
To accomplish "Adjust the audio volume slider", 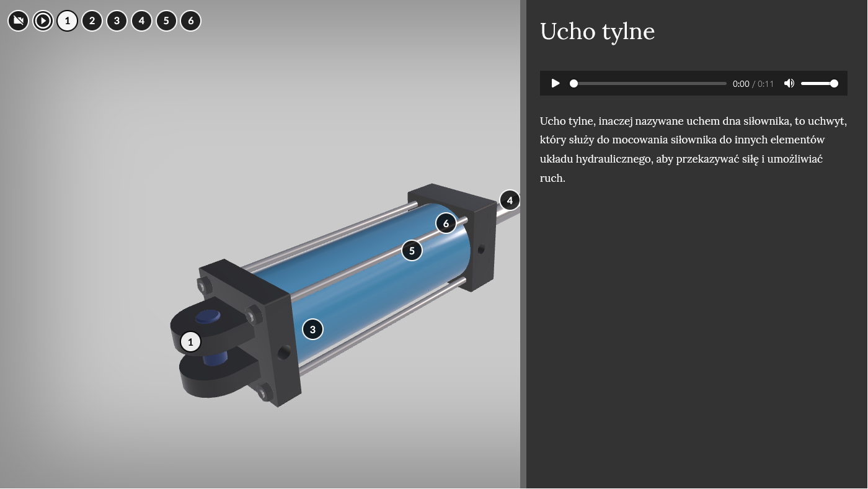I will click(x=818, y=84).
